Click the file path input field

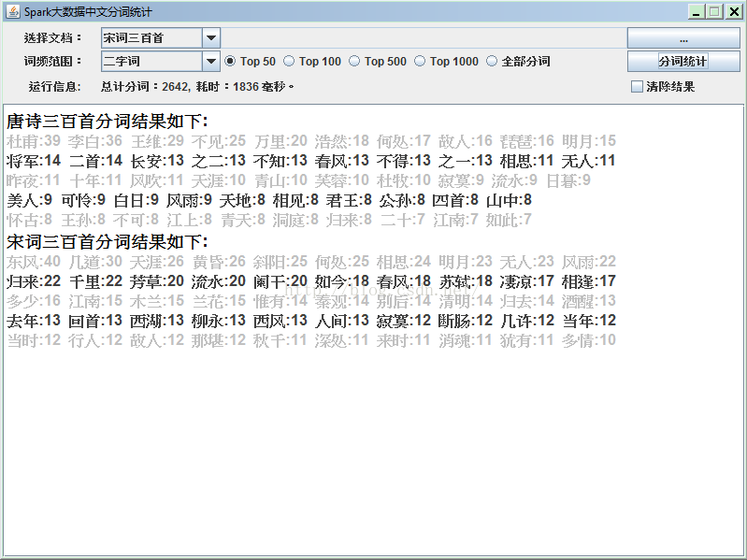[423, 37]
